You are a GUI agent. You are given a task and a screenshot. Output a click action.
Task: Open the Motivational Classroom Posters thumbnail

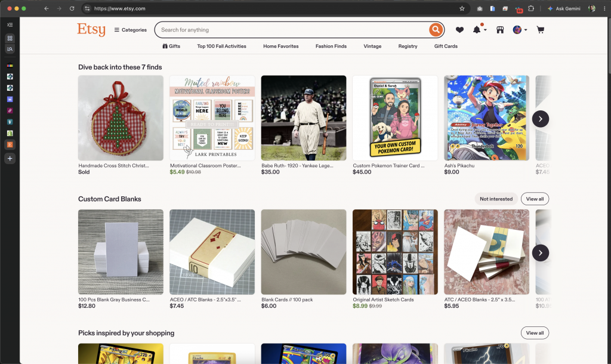pos(212,118)
